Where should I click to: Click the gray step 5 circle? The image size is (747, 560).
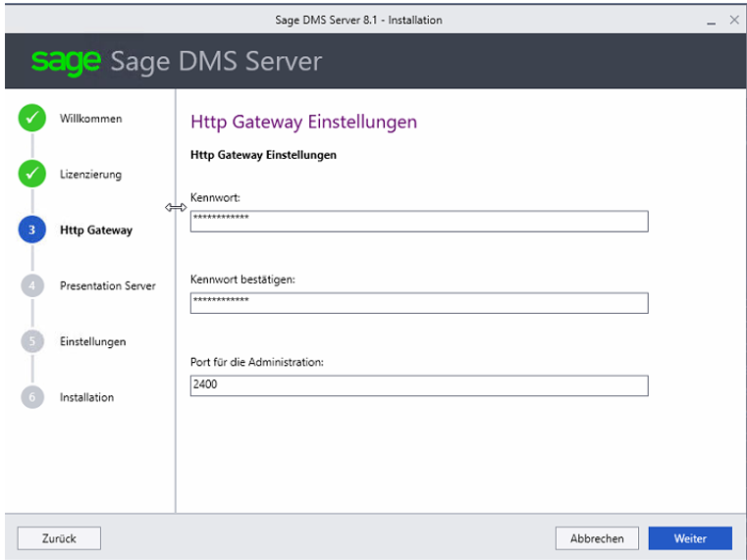coord(31,342)
